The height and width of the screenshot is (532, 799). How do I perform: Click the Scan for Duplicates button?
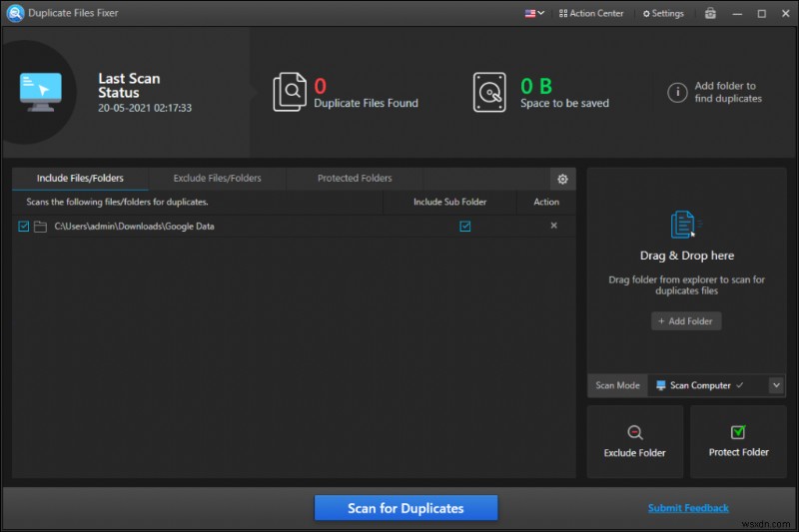[x=405, y=508]
